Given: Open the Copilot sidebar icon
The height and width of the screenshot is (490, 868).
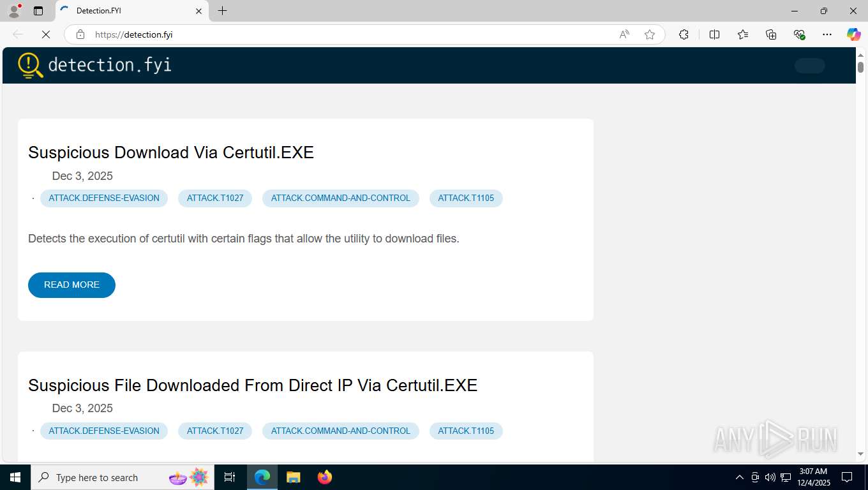Looking at the screenshot, I should [x=854, y=34].
